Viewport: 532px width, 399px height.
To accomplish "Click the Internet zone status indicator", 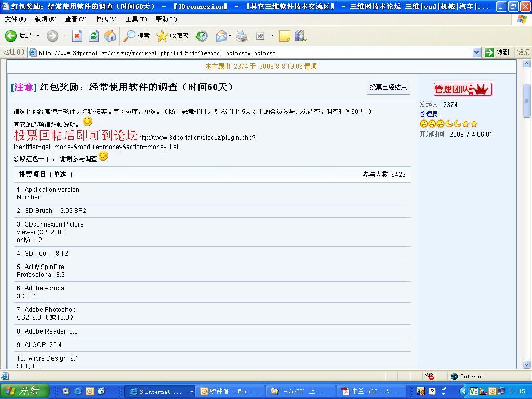I will point(468,376).
